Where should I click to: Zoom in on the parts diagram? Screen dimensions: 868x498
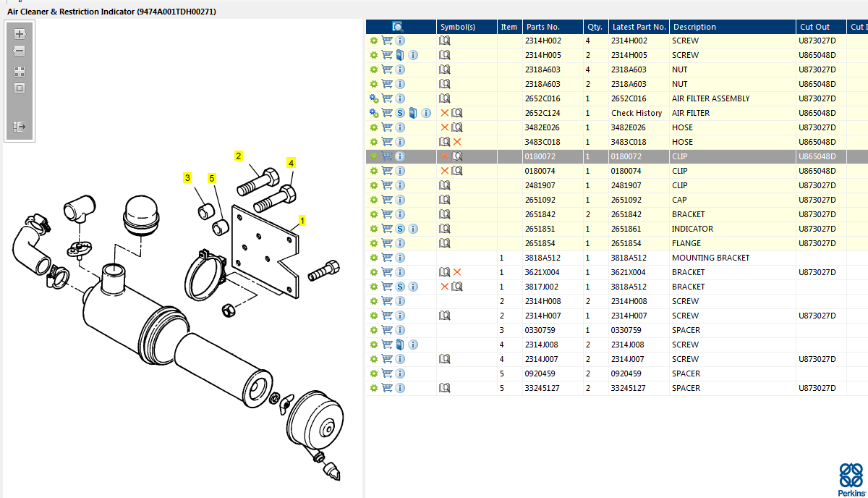tap(20, 34)
